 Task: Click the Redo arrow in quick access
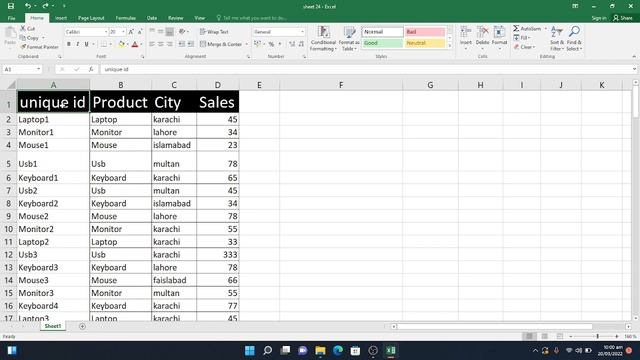[45, 6]
